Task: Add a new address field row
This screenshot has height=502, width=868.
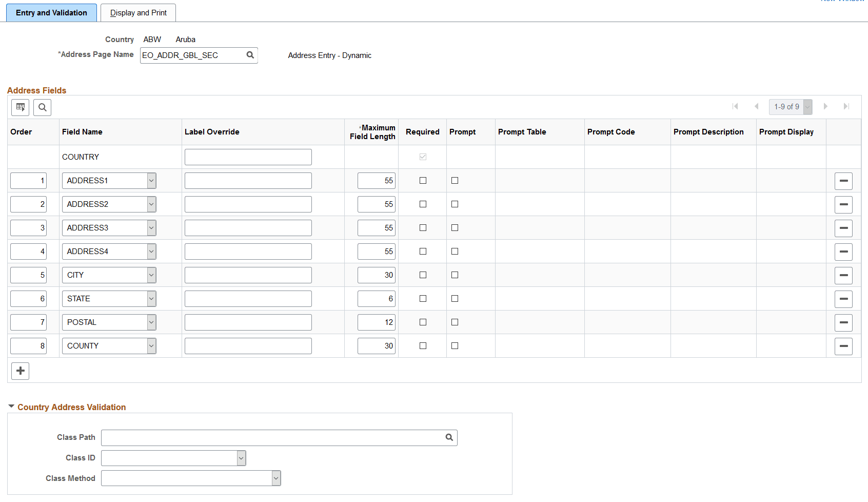Action: pyautogui.click(x=20, y=371)
